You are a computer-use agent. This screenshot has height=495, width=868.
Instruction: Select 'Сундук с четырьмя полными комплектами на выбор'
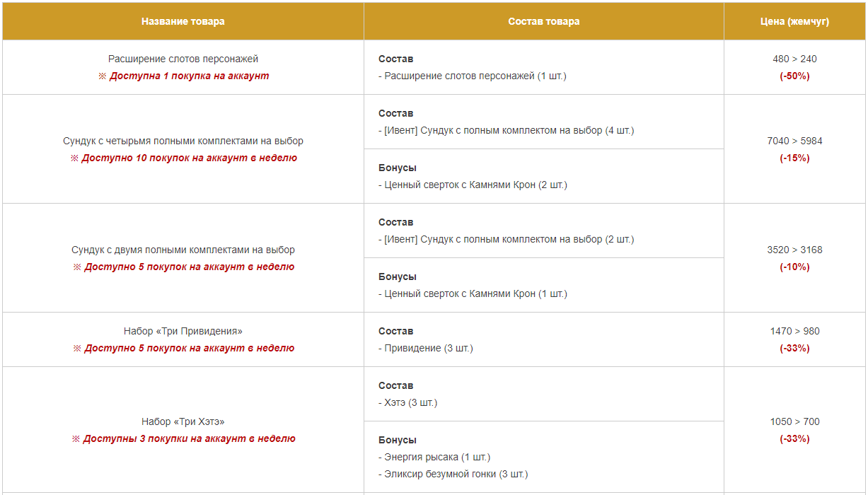pos(183,141)
